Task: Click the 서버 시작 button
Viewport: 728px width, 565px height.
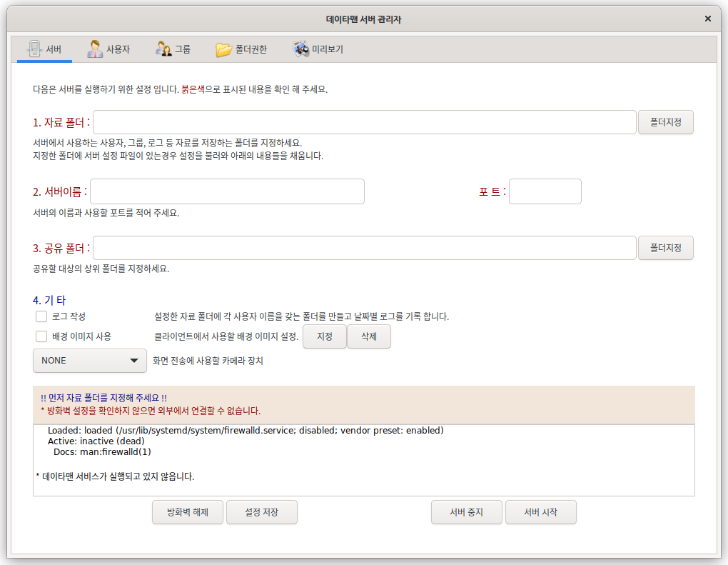Action: [541, 512]
